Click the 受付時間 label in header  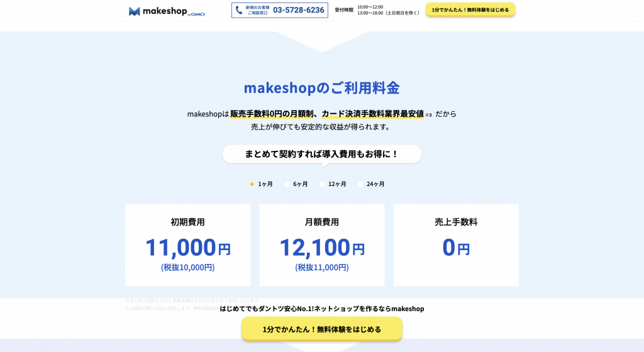(343, 10)
